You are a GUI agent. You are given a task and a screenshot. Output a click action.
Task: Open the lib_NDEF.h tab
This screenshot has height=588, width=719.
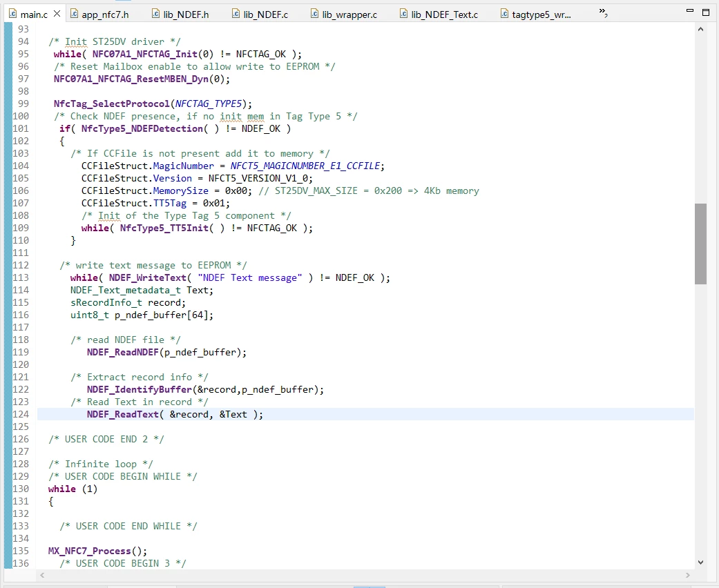pyautogui.click(x=180, y=14)
